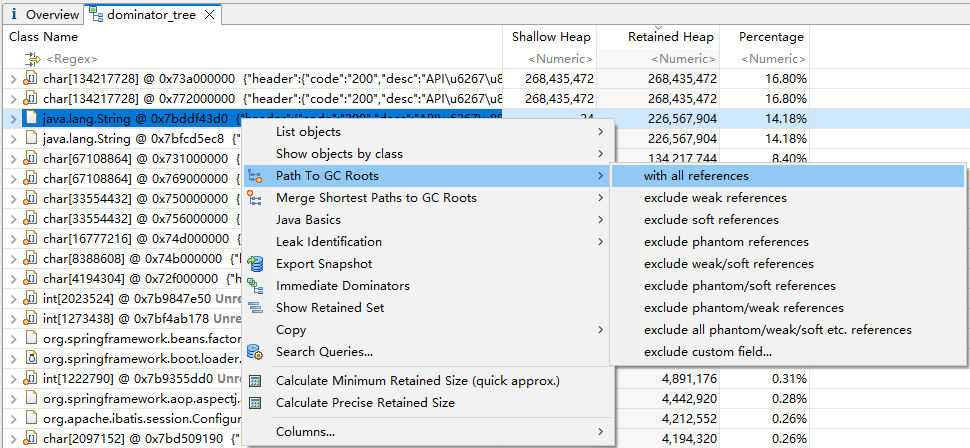Image resolution: width=970 pixels, height=448 pixels.
Task: Choose 'with all references' option
Action: [788, 176]
